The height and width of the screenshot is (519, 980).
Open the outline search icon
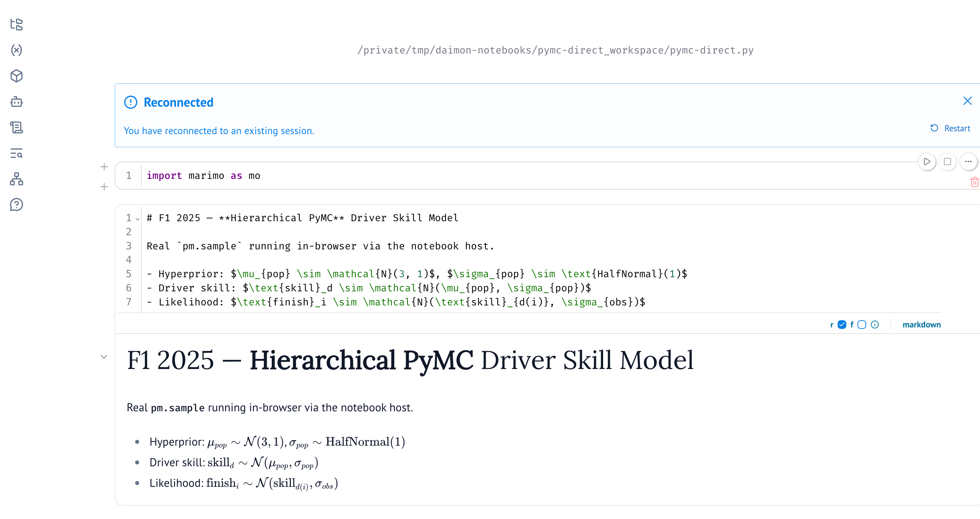(16, 153)
